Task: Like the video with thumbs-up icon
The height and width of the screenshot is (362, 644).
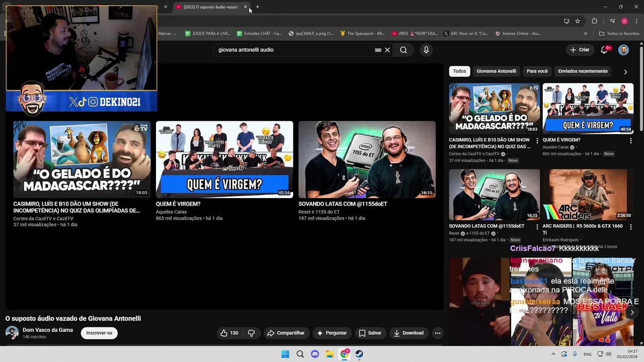Action: pyautogui.click(x=229, y=333)
